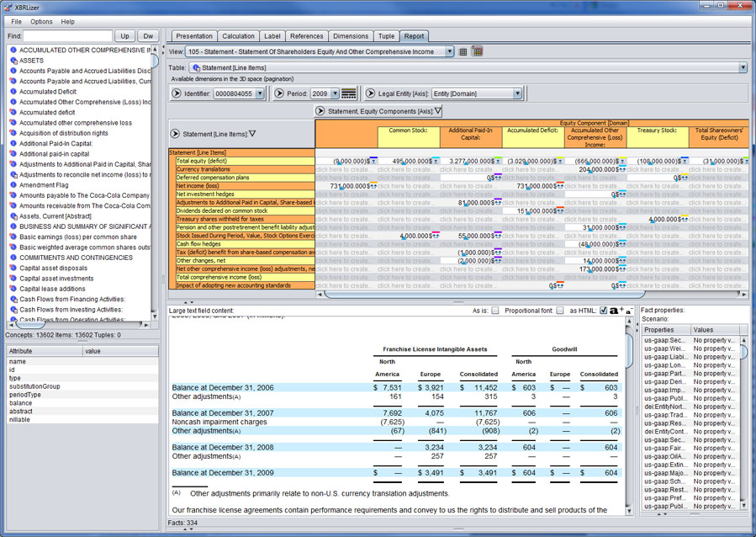Viewport: 756px width, 537px height.
Task: Click the icon beside COMMITMENTS AND CONTINGENCIES
Action: pyautogui.click(x=13, y=258)
